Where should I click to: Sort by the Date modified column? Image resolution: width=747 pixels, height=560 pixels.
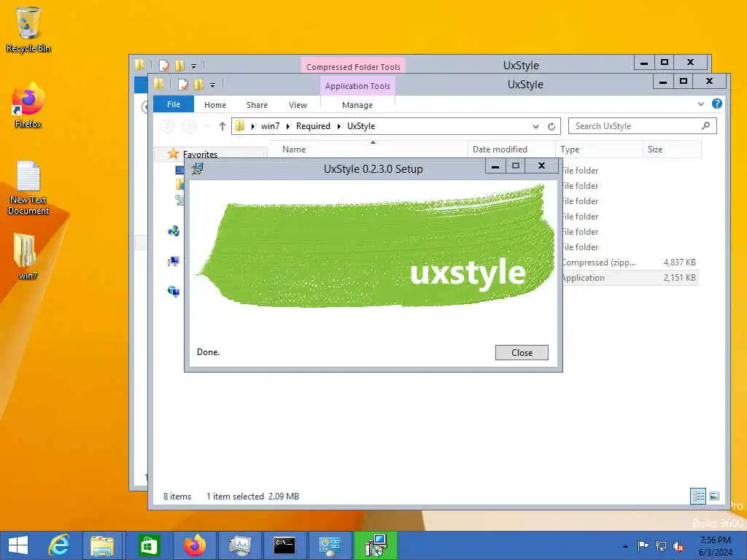click(x=511, y=149)
